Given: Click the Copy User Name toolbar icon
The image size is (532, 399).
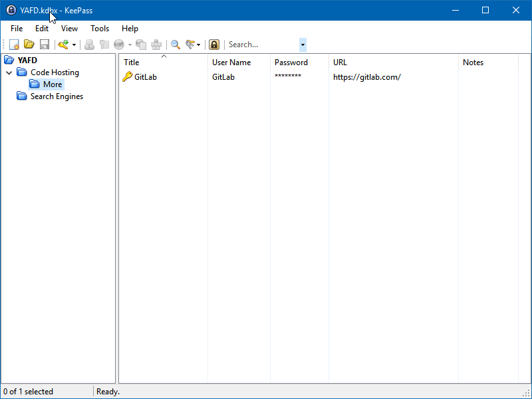Looking at the screenshot, I should (89, 45).
